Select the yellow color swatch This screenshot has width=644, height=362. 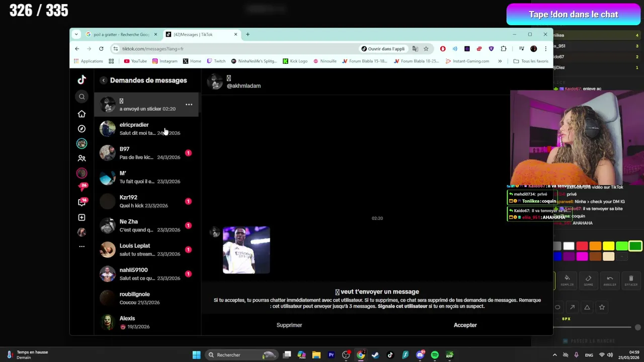[608, 246]
